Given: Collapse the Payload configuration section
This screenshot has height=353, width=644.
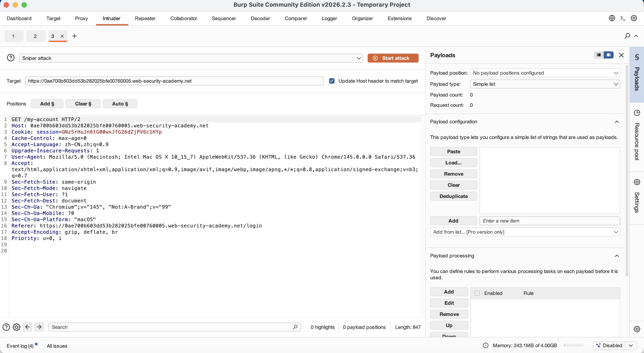Looking at the screenshot, I should [x=617, y=122].
